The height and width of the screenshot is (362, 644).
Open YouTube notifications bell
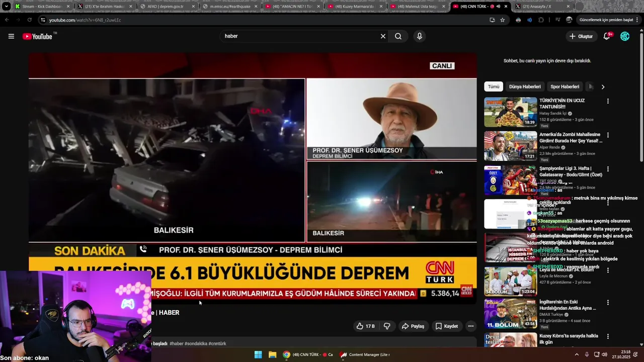click(607, 36)
